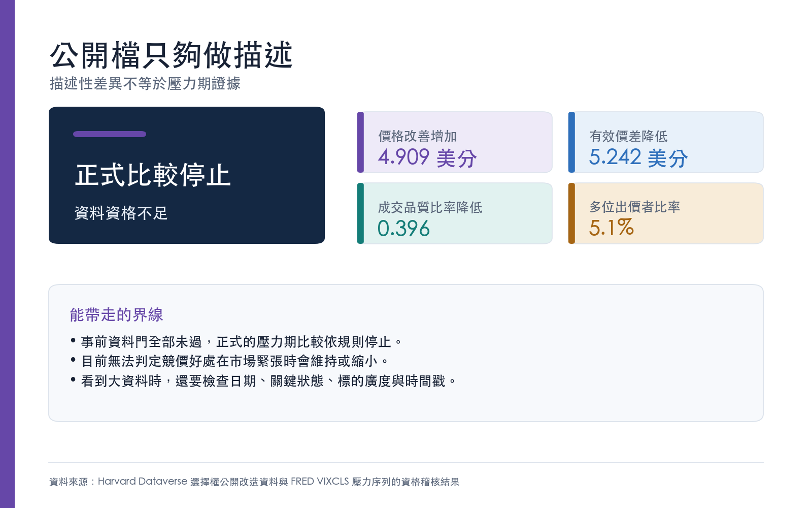Image resolution: width=812 pixels, height=508 pixels.
Task: Click the 資料來源 Harvard Dataverse footer text
Action: (x=254, y=482)
